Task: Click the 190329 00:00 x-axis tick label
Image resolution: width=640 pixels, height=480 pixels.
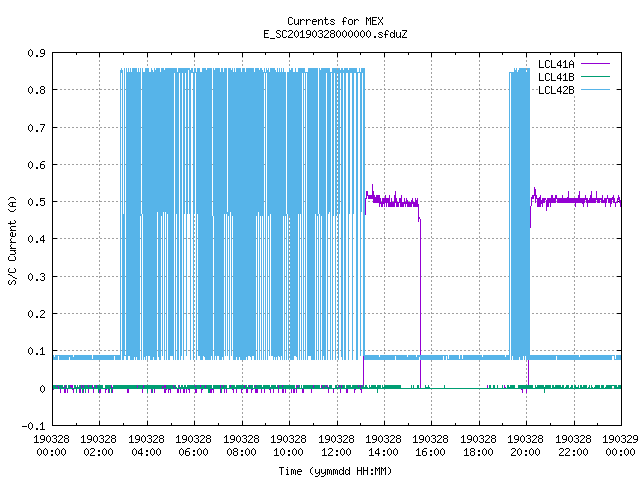Action: 620,446
